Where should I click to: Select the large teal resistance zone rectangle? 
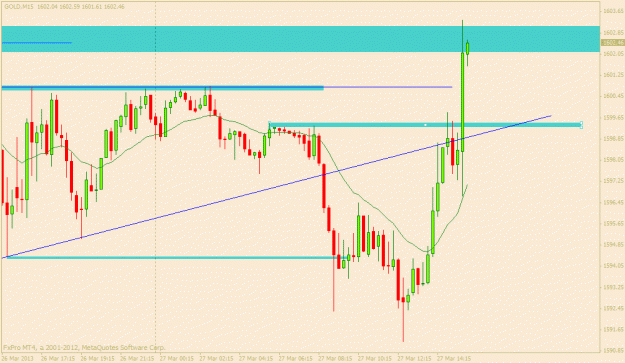click(x=301, y=39)
